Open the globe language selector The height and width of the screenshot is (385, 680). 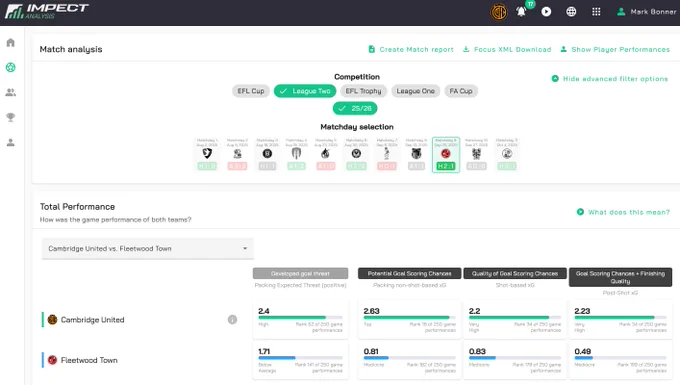pyautogui.click(x=571, y=12)
